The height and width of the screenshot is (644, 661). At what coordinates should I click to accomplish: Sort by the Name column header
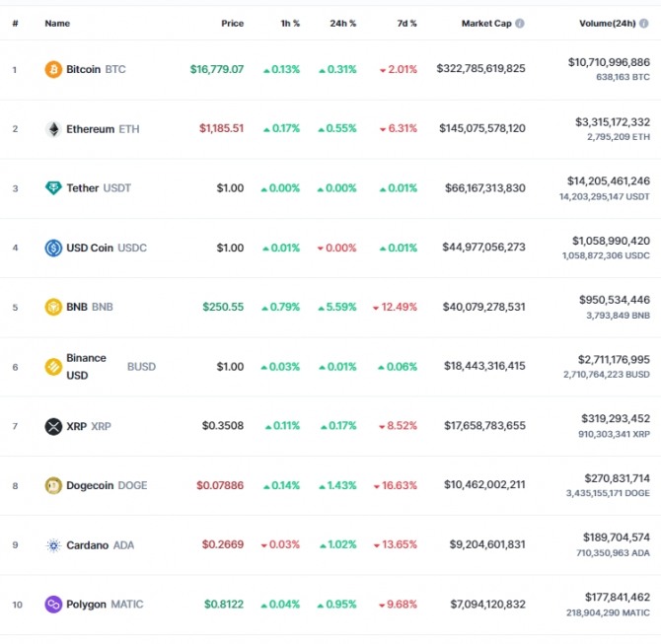57,24
